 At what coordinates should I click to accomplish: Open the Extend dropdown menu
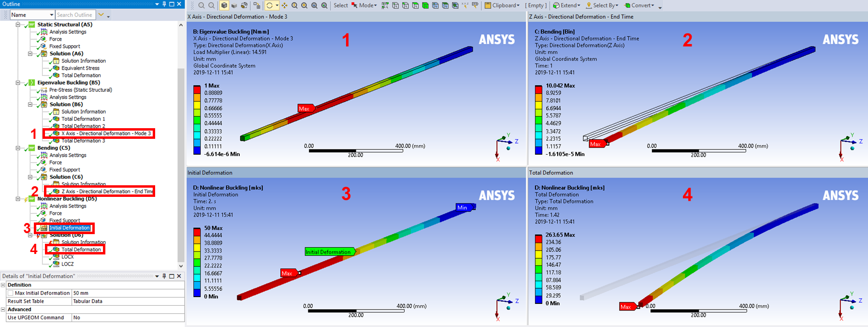566,5
